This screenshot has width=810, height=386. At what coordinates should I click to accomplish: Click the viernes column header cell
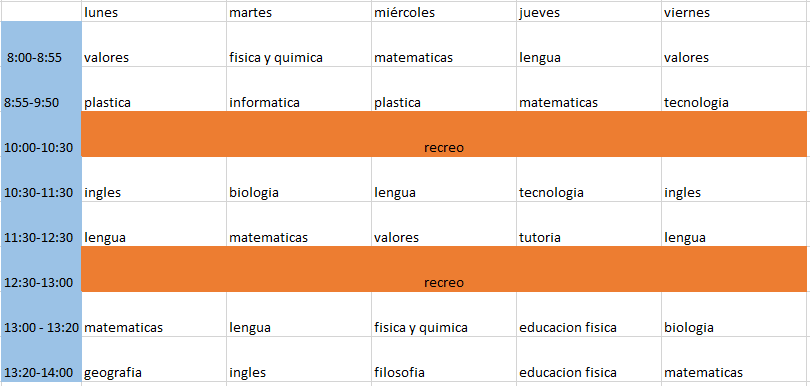734,11
